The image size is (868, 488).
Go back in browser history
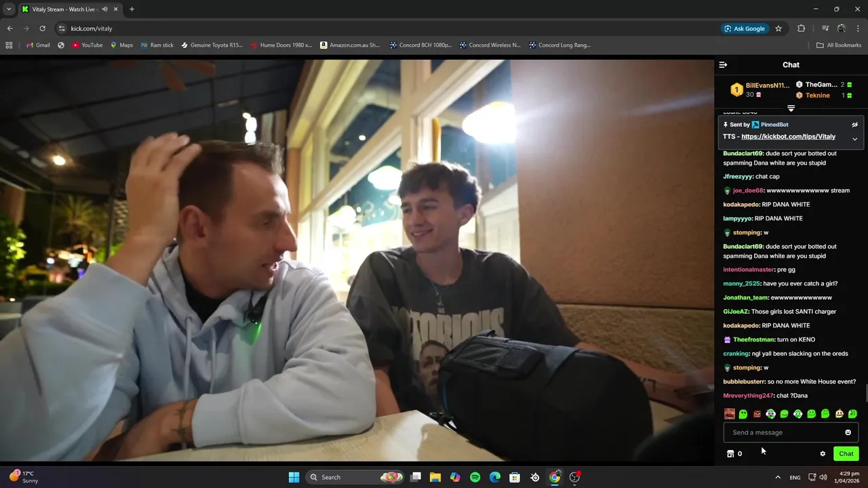pos(9,28)
